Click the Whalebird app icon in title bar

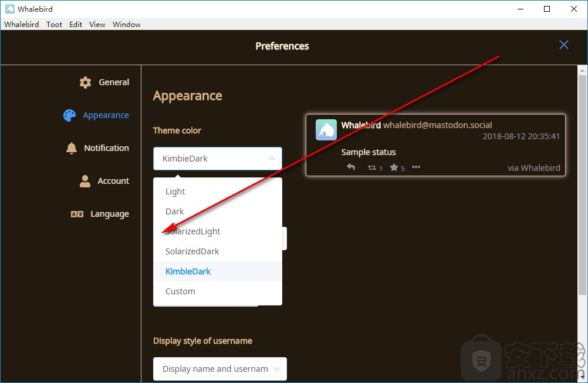tap(10, 9)
